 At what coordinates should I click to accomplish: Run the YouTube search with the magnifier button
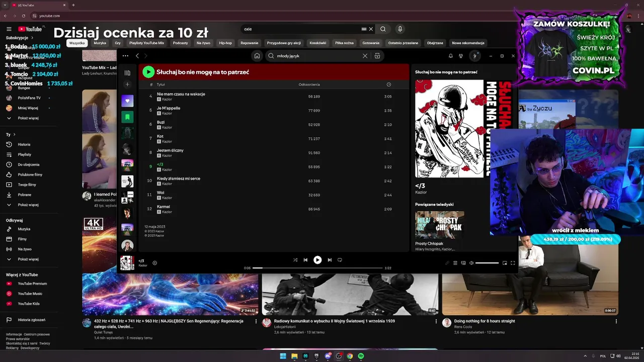pos(383,29)
